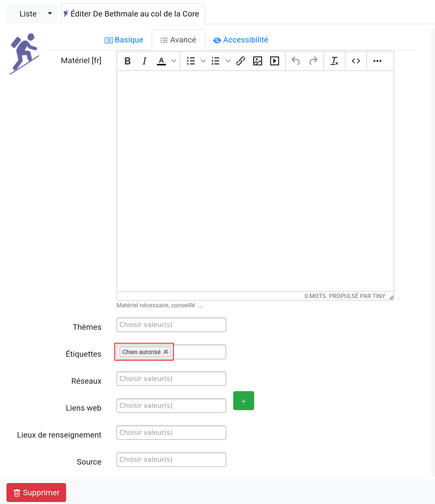Add a new web link with plus button
The image size is (435, 504).
pos(244,401)
